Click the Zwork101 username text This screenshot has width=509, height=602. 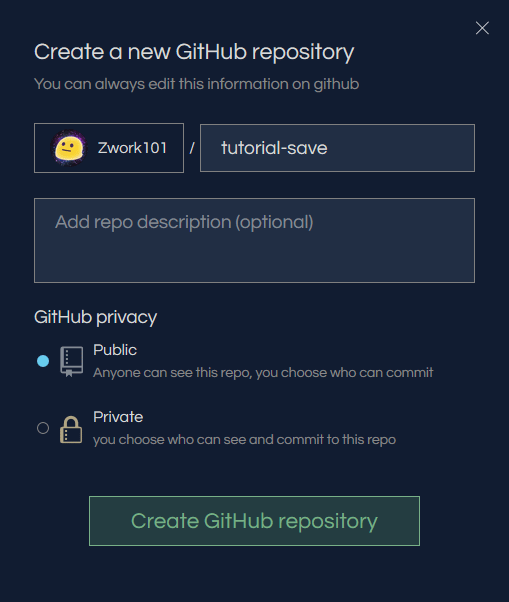coord(132,148)
